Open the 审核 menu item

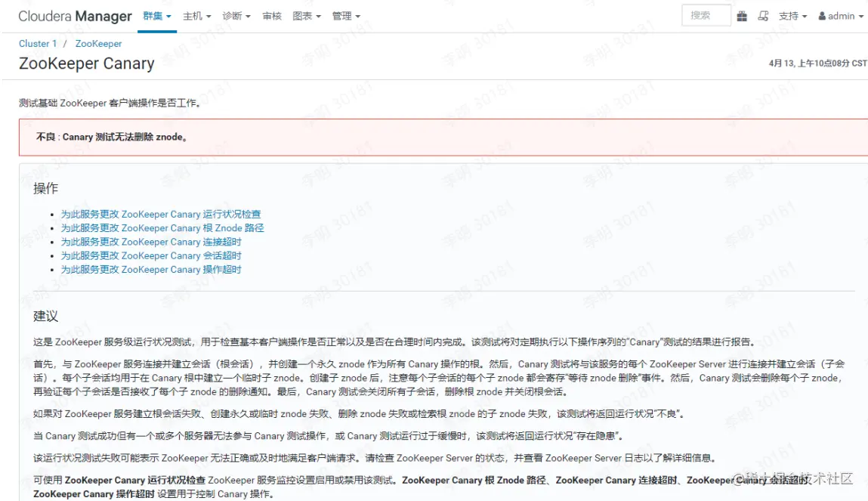point(272,16)
